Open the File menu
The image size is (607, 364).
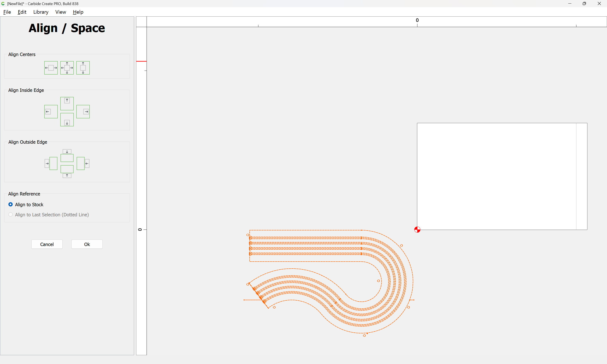tap(7, 12)
